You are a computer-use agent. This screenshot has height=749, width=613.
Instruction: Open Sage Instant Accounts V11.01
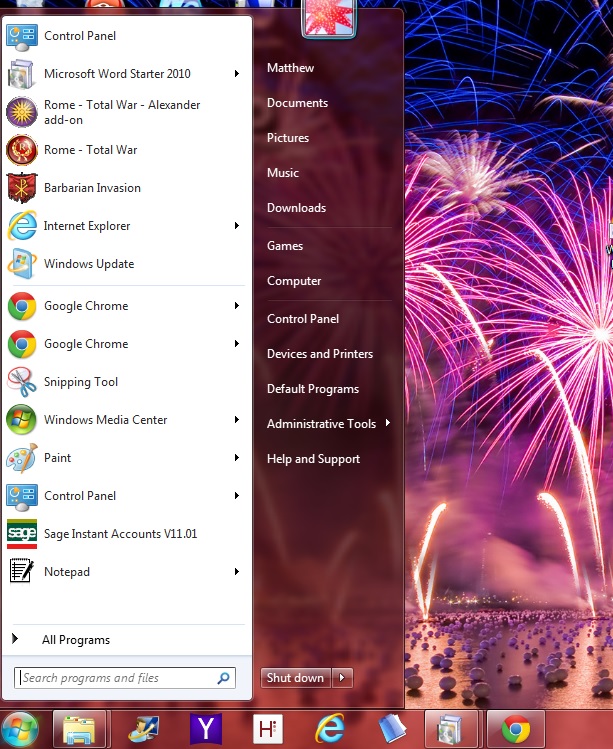[120, 534]
